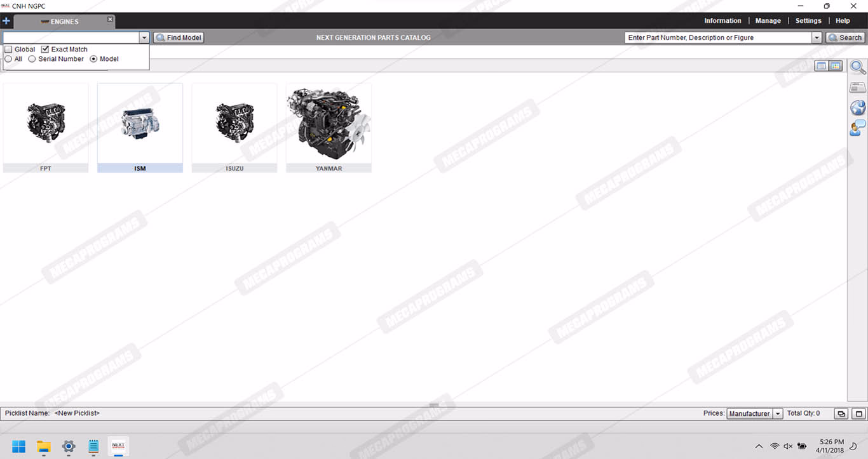Screen dimensions: 868x459
Task: Click the picklist restore window icon
Action: point(841,413)
